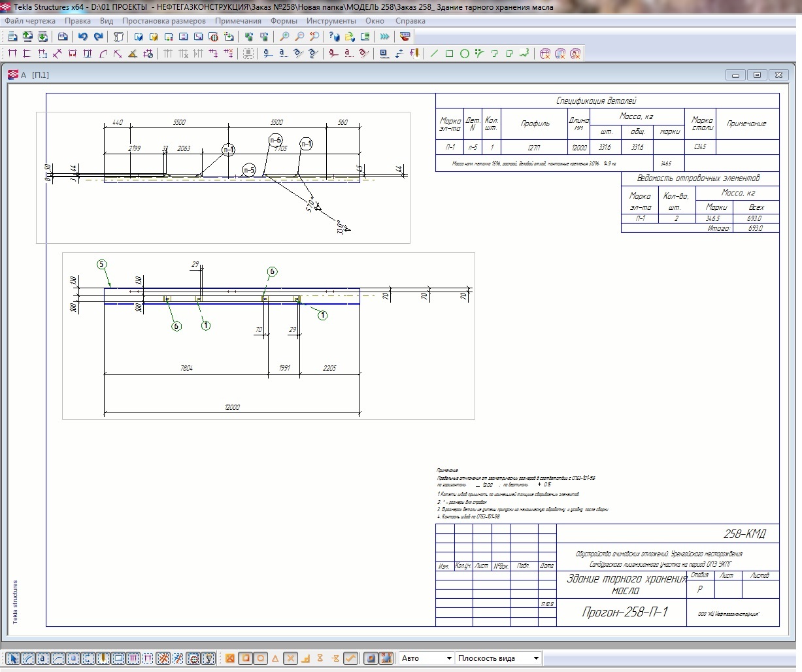Toggle the orange triangle snap switch
Viewport: 802px width, 672px height.
pos(275,658)
